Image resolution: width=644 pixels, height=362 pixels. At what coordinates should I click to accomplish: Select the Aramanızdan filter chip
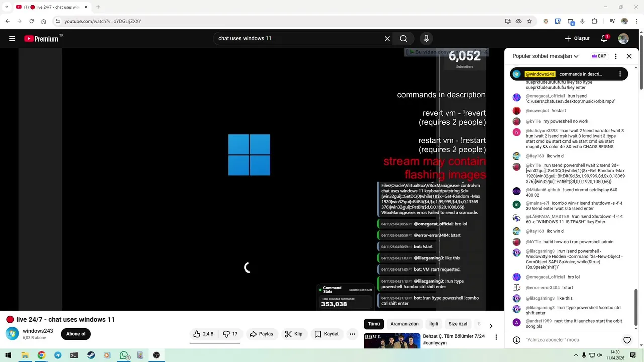click(405, 324)
